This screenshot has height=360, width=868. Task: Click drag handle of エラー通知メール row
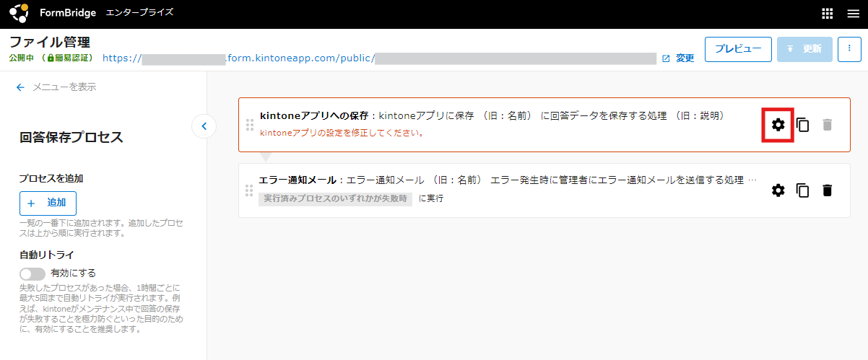click(x=250, y=190)
